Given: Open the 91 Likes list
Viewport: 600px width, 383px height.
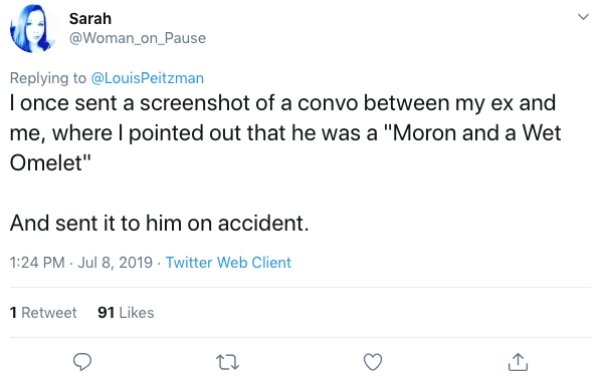Looking at the screenshot, I should 126,313.
